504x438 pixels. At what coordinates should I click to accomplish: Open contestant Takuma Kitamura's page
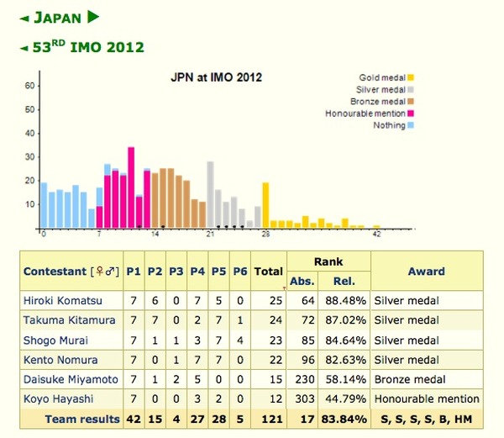(x=69, y=320)
